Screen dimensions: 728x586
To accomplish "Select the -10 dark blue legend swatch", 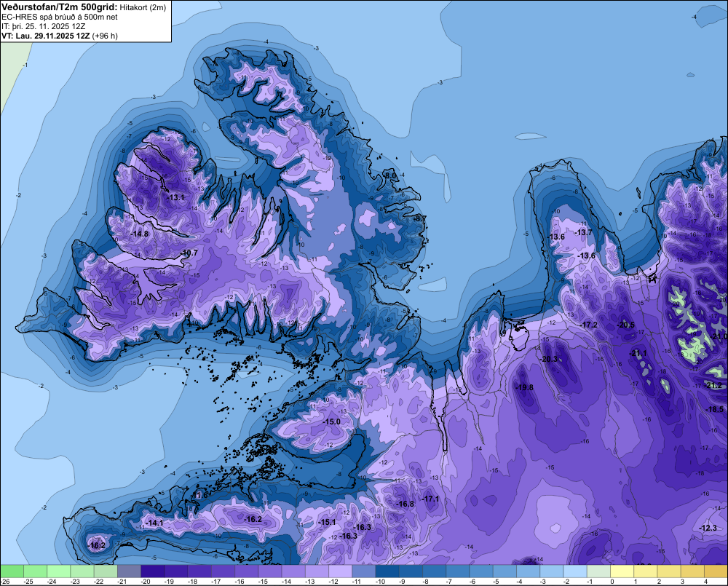I will click(387, 571).
